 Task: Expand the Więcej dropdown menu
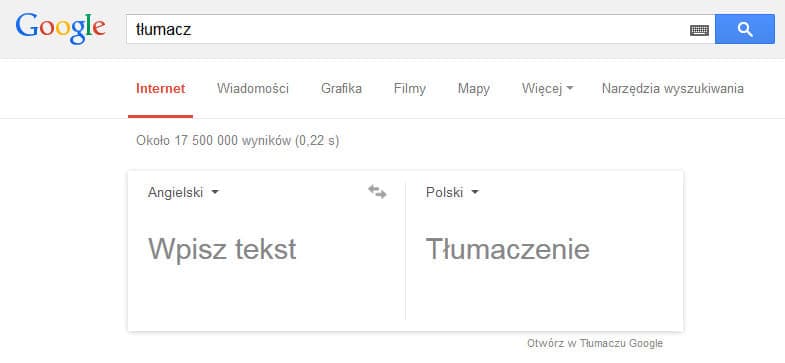pos(548,89)
